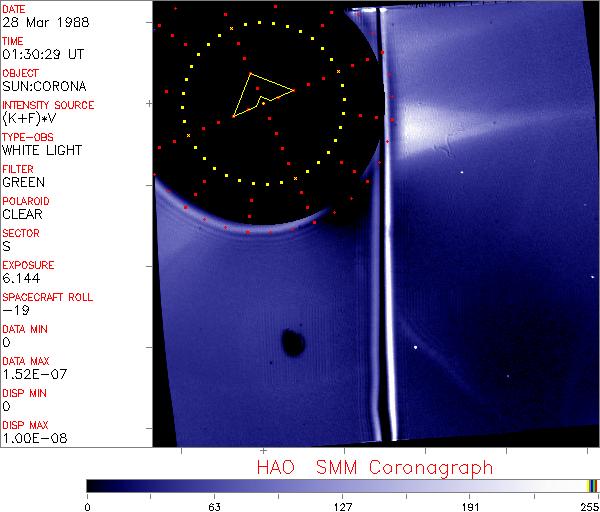This screenshot has width=600, height=512.
Task: Click the color bar at the 127 mark
Action: click(x=342, y=486)
